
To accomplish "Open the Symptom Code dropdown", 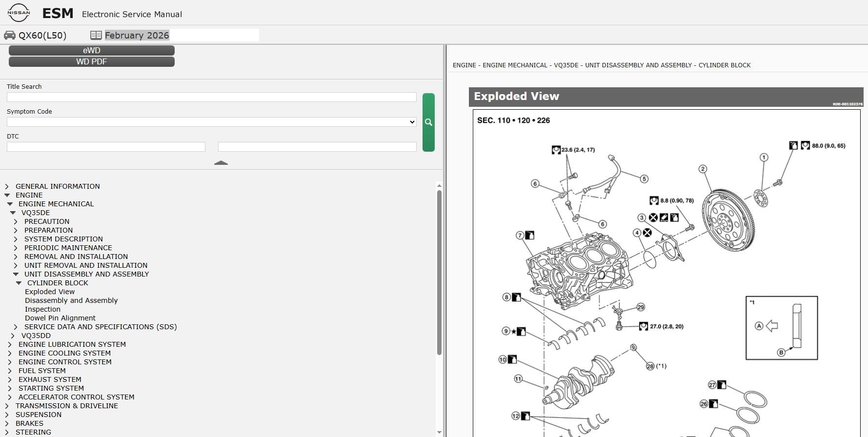I will pyautogui.click(x=211, y=122).
